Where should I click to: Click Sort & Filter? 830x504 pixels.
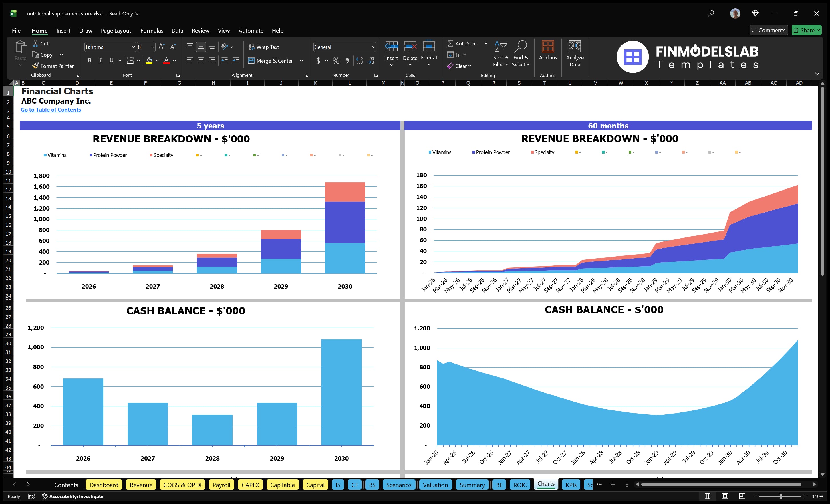(x=501, y=54)
